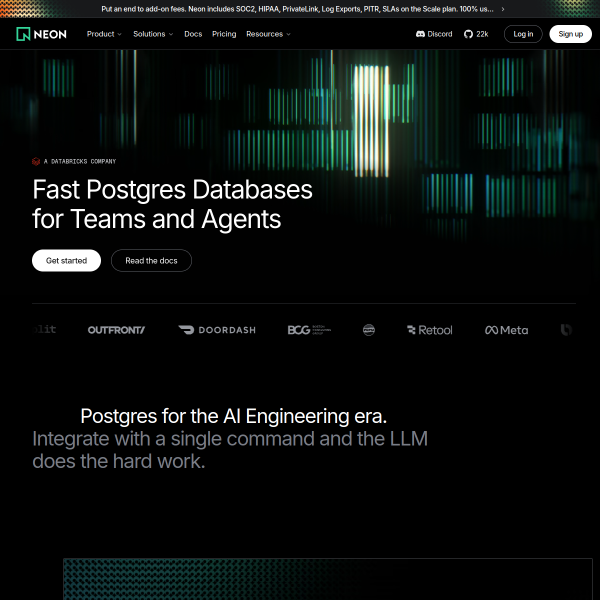The width and height of the screenshot is (600, 600).
Task: Click the NEON wordmark text
Action: [x=50, y=34]
